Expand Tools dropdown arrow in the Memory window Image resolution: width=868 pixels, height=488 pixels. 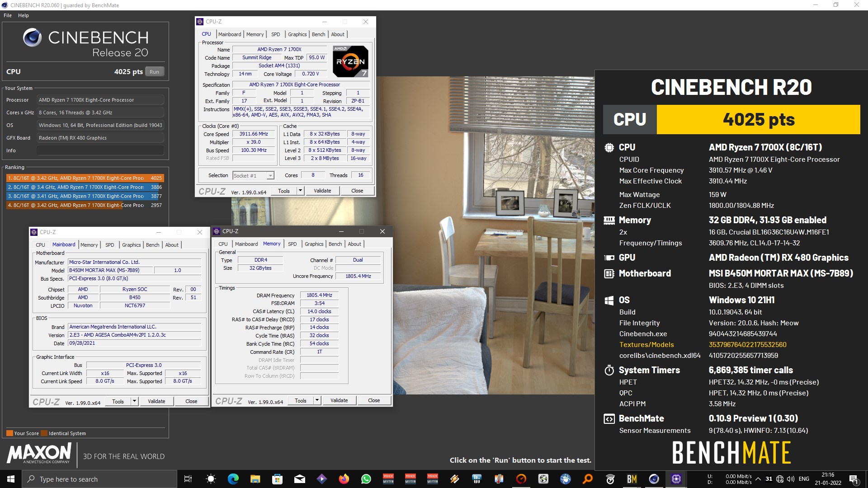tap(317, 400)
